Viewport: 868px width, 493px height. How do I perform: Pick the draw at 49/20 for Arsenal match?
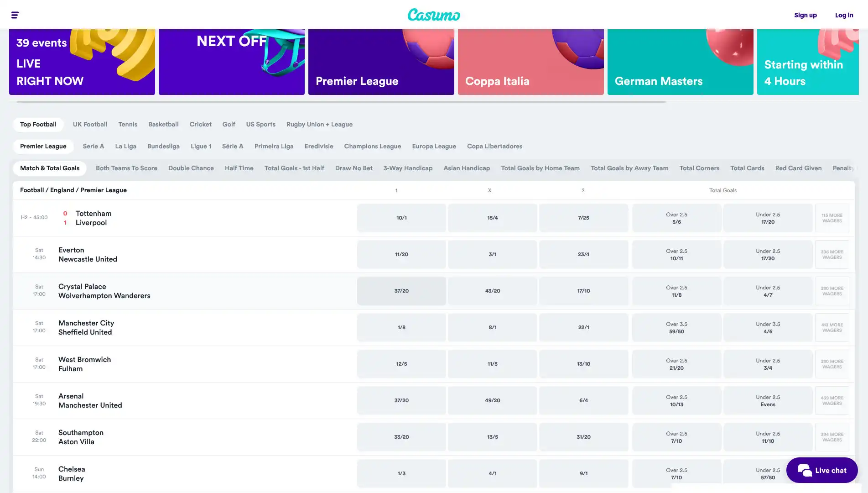coord(492,400)
